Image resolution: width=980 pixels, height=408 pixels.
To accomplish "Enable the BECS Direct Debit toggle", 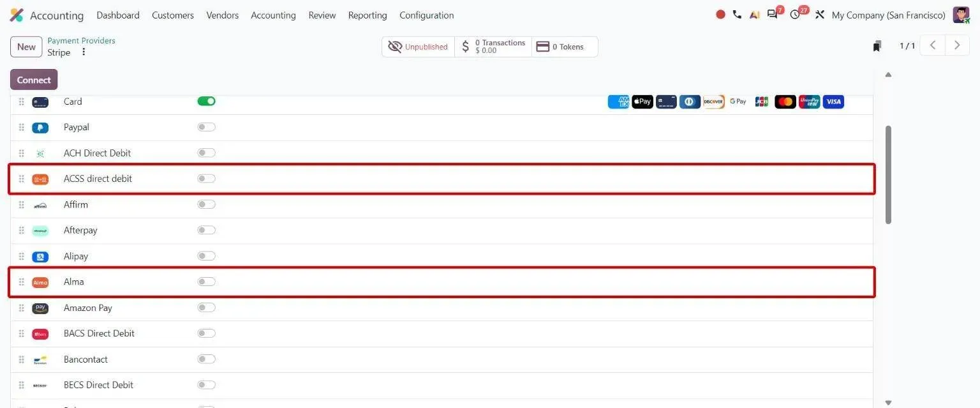I will tap(206, 385).
